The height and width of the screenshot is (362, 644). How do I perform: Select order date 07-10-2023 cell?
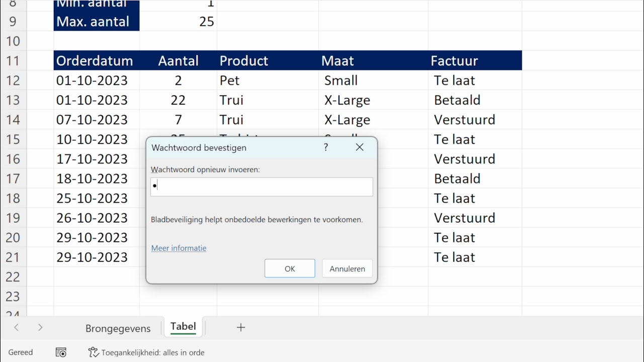click(x=97, y=120)
